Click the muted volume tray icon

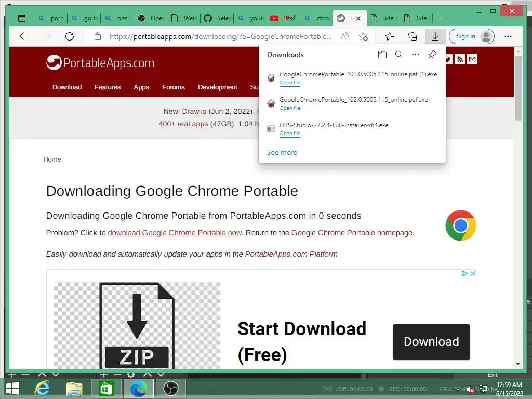click(x=470, y=389)
